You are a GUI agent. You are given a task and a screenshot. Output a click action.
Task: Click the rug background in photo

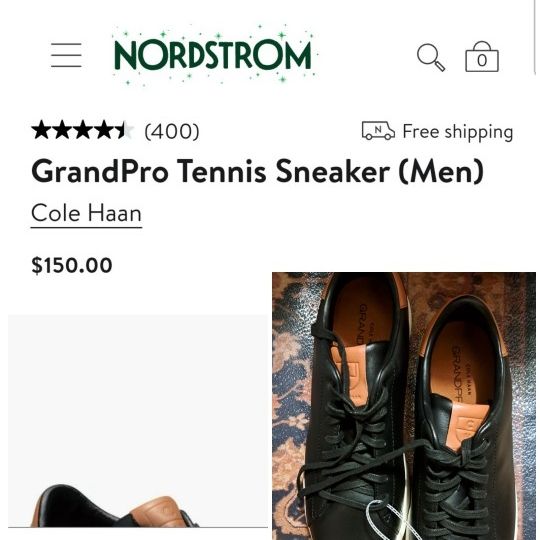(x=291, y=379)
